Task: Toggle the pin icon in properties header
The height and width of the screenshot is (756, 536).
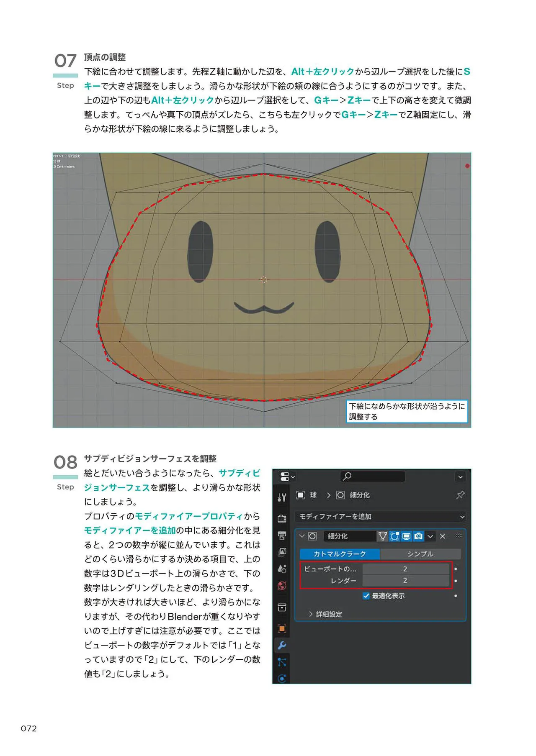Action: point(460,495)
